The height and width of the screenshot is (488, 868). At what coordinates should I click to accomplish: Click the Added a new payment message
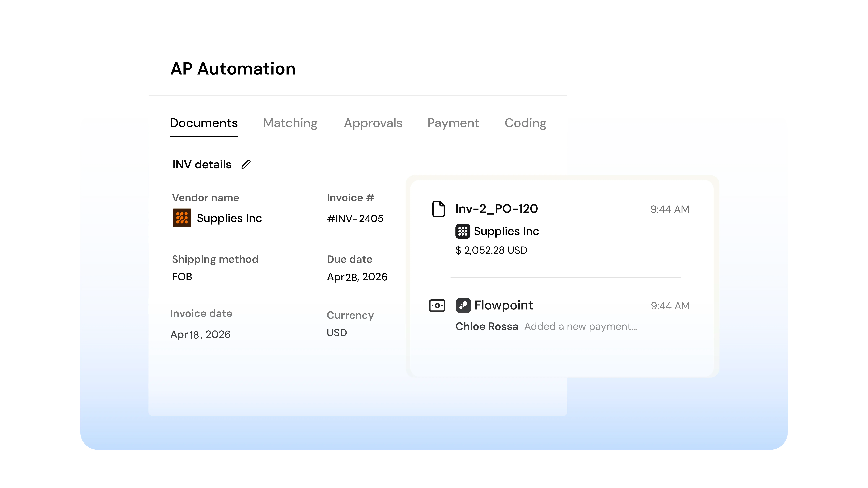[580, 326]
